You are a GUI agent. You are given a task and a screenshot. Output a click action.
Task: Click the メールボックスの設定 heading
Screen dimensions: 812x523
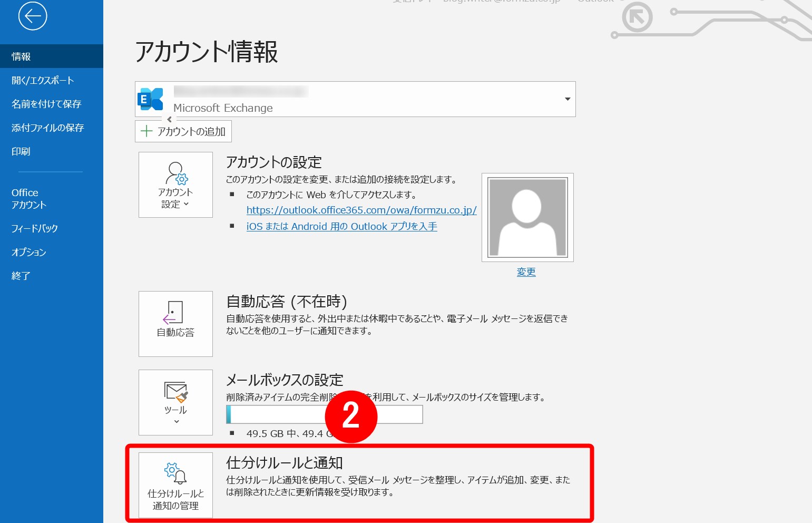coord(285,380)
